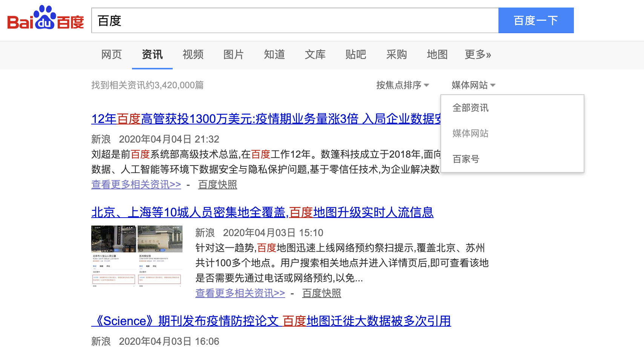Viewport: 644px width, 347px height.
Task: Open 百度快照 link under first result
Action: (218, 184)
